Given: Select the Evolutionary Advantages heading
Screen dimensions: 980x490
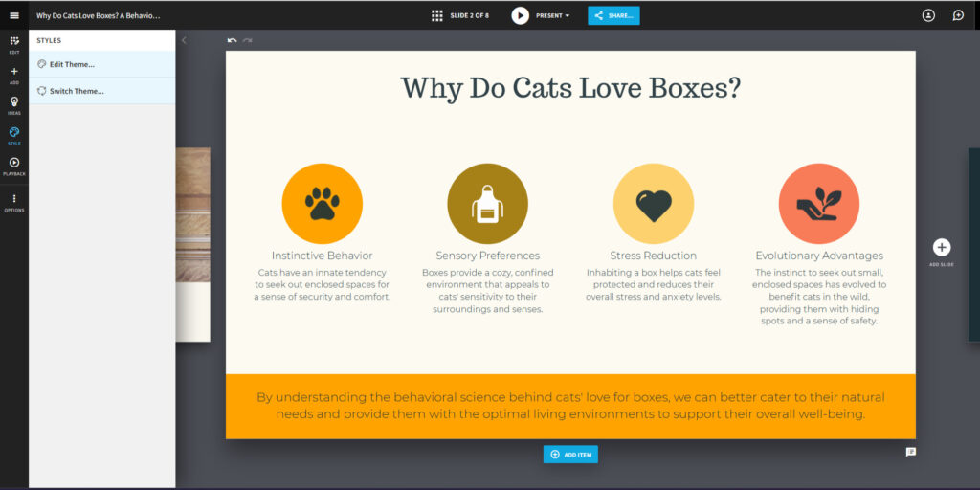Looking at the screenshot, I should click(x=819, y=256).
